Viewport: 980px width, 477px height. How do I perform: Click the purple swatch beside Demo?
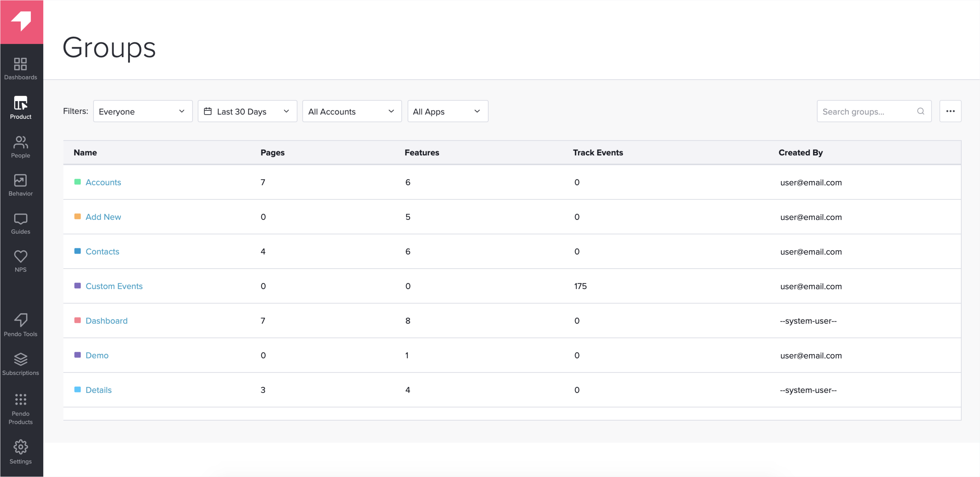point(78,355)
